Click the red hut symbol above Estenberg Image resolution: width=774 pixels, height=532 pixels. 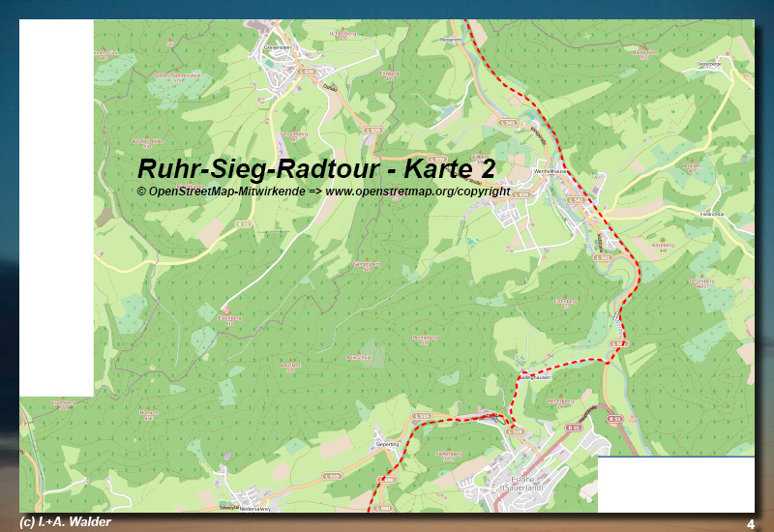(x=226, y=310)
